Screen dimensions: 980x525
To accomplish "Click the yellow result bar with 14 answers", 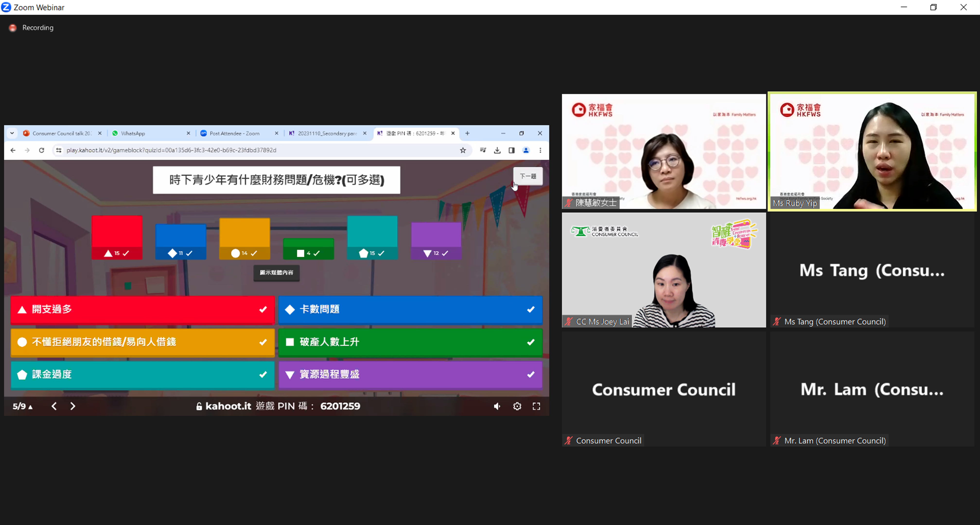I will click(245, 239).
